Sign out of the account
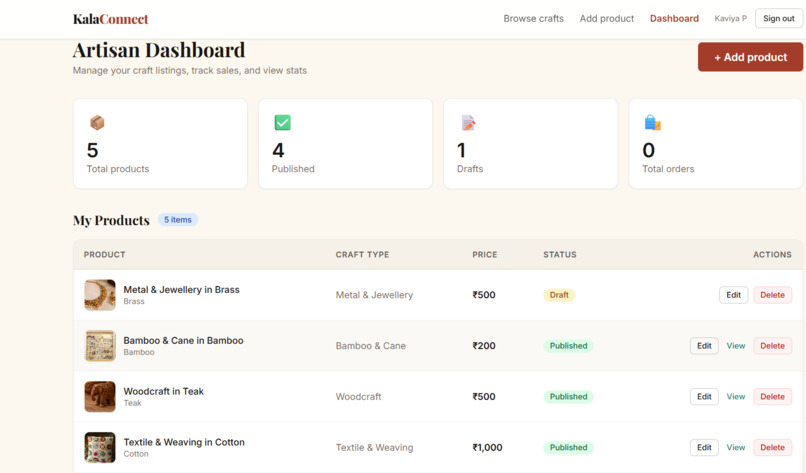Image resolution: width=806 pixels, height=473 pixels. click(x=779, y=19)
